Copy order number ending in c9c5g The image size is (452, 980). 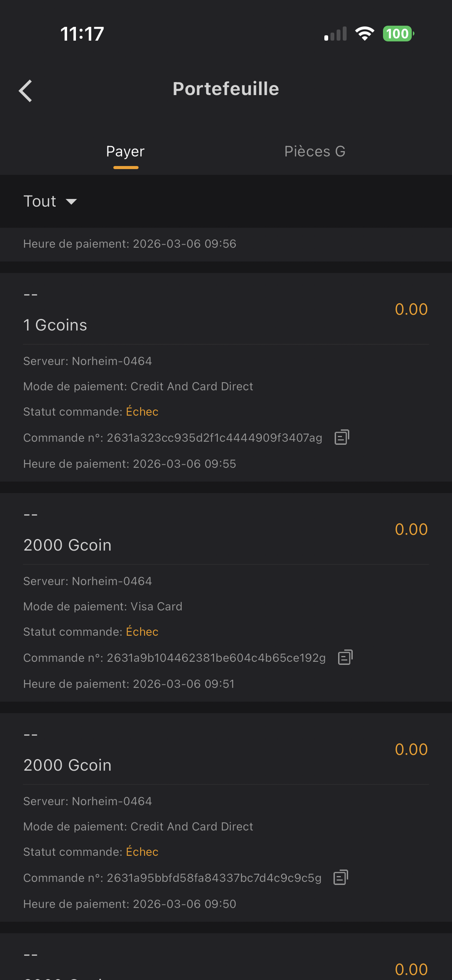click(341, 878)
